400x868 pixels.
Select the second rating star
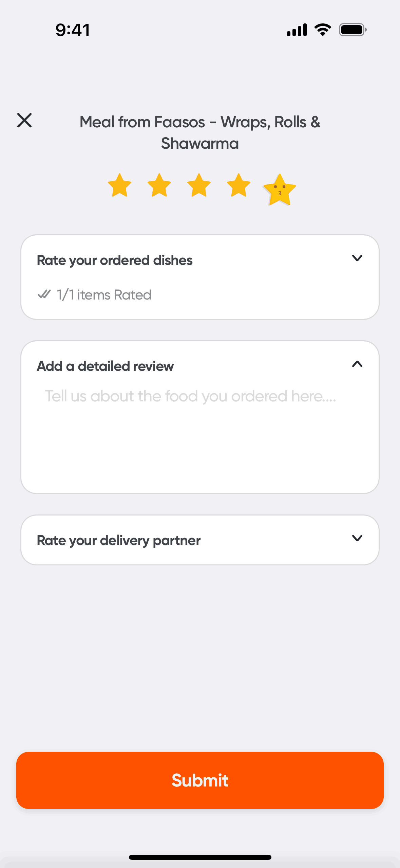(159, 185)
